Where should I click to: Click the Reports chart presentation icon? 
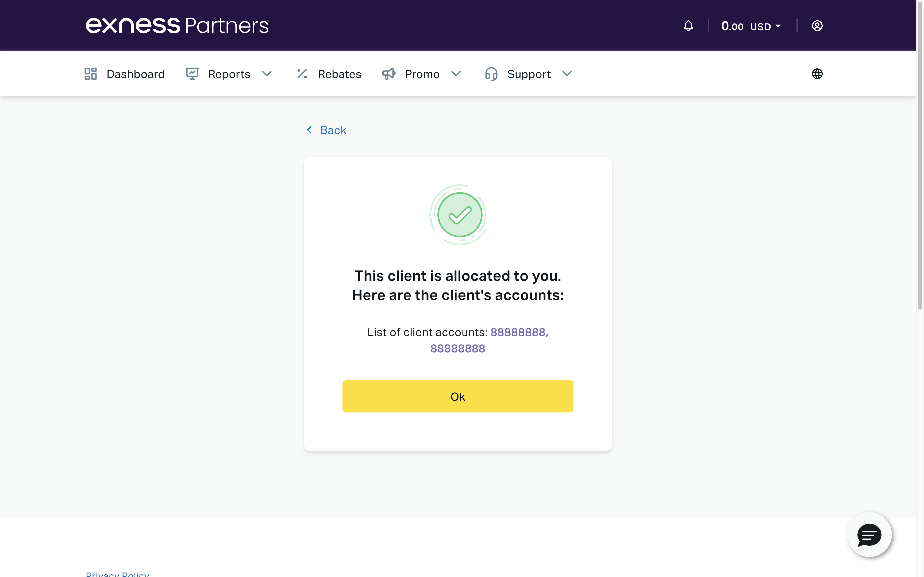click(192, 74)
